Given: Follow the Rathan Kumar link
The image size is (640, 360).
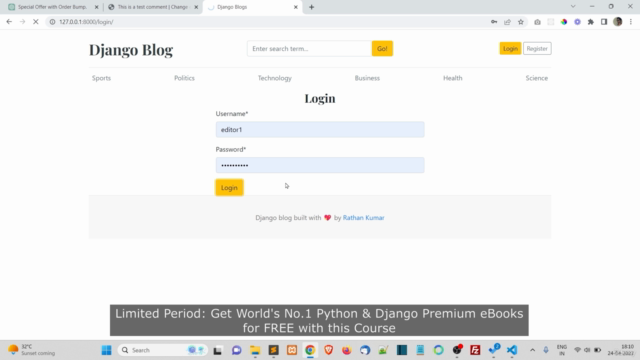Looking at the screenshot, I should pos(364,218).
